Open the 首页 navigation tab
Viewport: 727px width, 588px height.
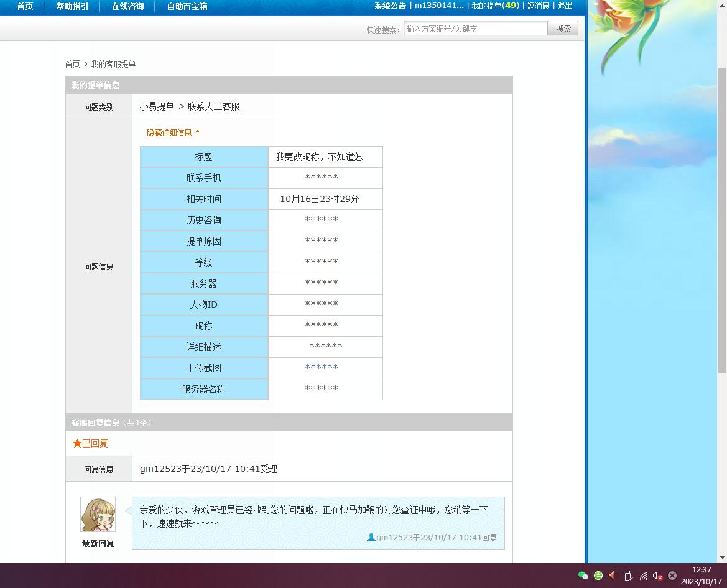(25, 6)
